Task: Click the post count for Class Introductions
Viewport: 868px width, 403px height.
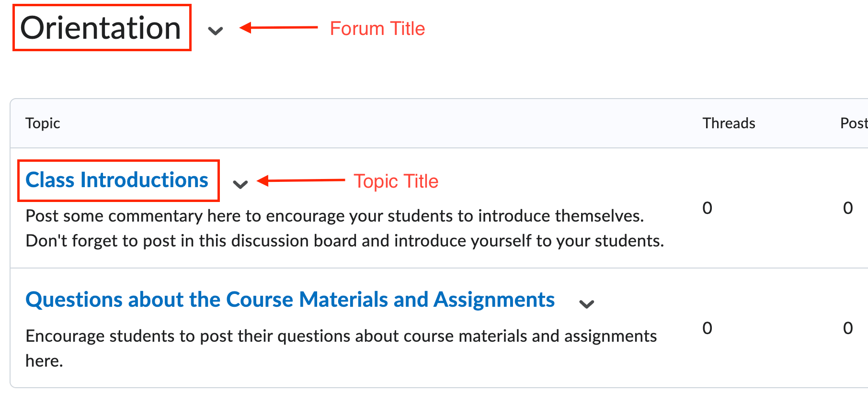Action: [x=848, y=208]
